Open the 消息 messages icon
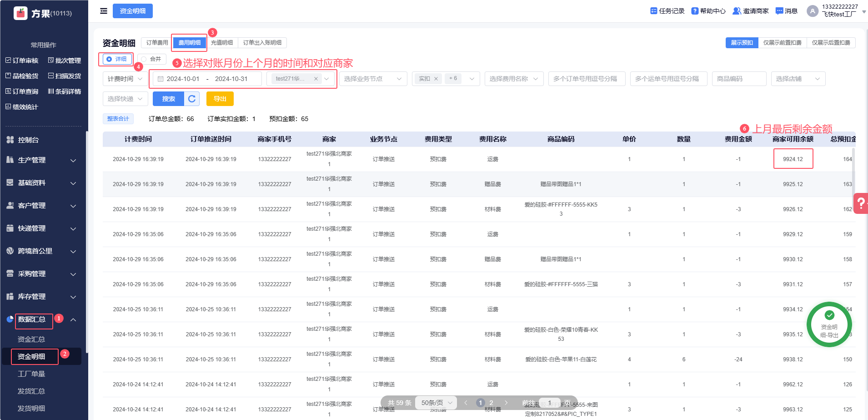 [779, 11]
